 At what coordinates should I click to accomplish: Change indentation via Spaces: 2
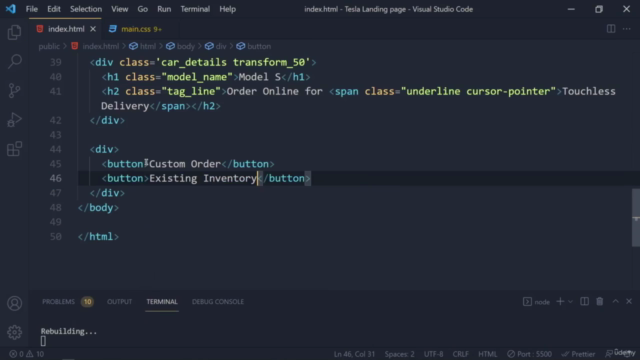tap(399, 354)
